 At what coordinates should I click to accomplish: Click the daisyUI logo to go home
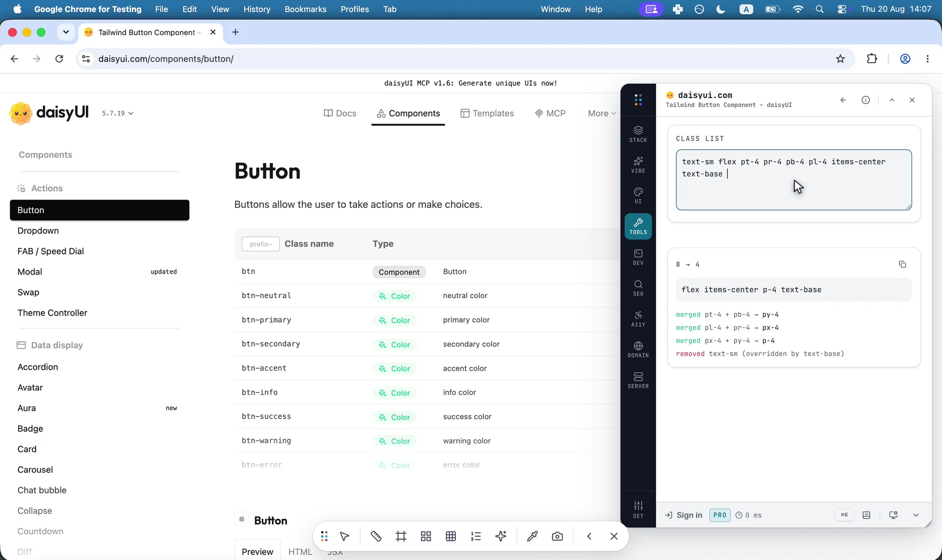coord(49,113)
